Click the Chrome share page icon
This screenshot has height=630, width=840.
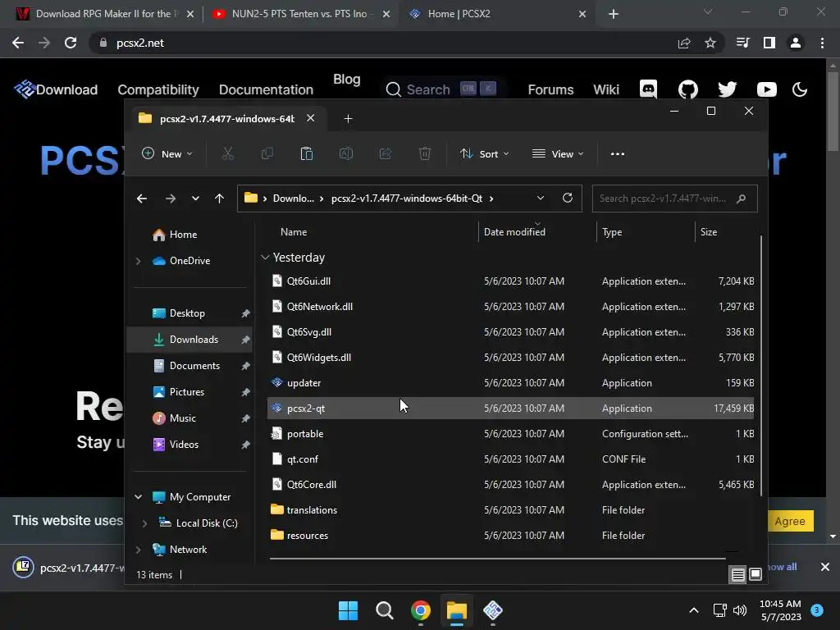click(x=684, y=43)
